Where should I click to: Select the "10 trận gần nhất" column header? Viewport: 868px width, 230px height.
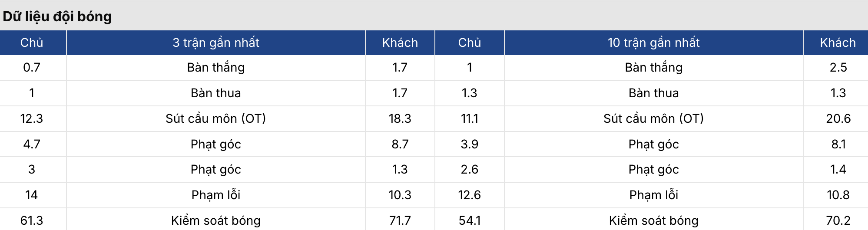pos(653,43)
